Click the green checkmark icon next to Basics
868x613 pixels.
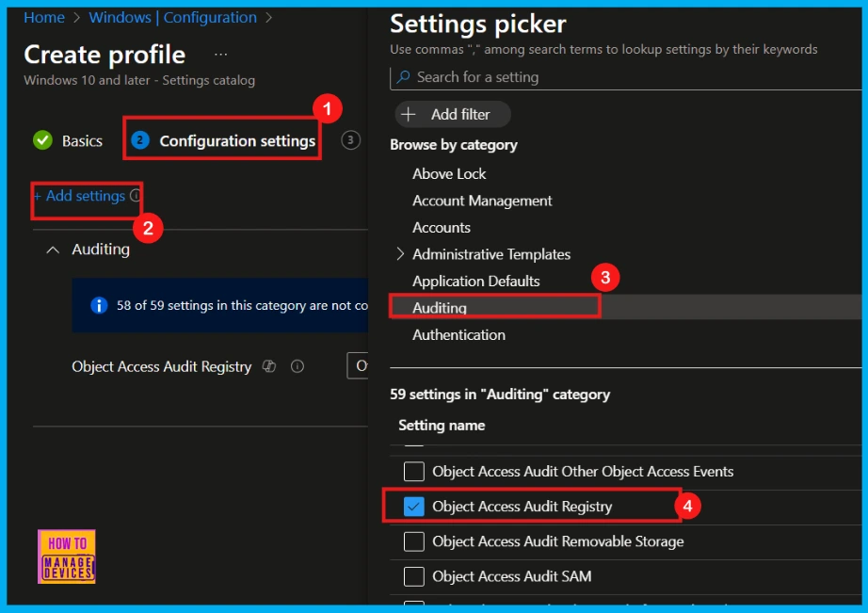[42, 140]
